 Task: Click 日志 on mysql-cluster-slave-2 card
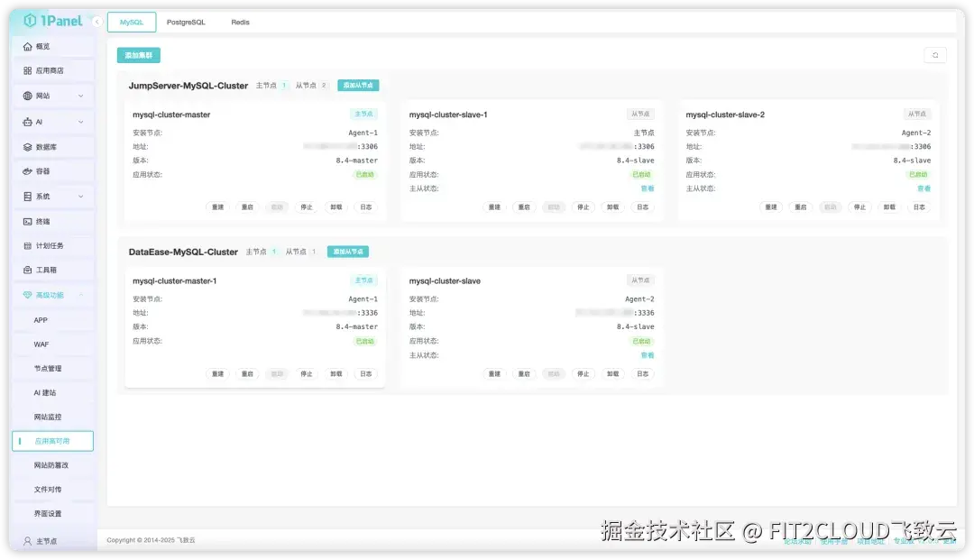click(x=919, y=207)
